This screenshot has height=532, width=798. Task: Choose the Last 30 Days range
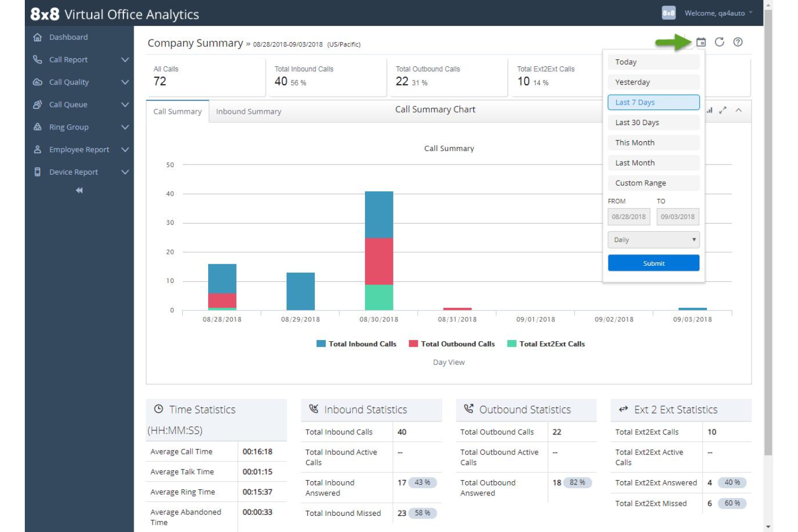click(653, 122)
